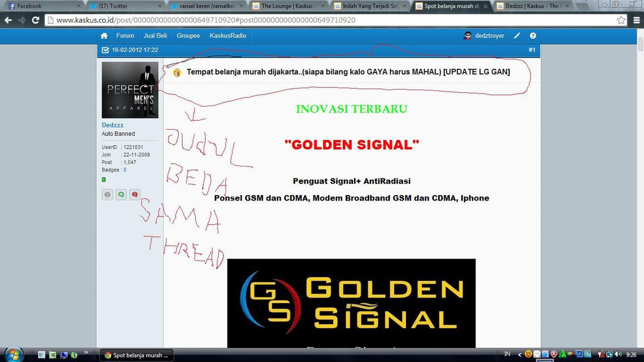Click the 9:26 system clock

[x=631, y=354]
